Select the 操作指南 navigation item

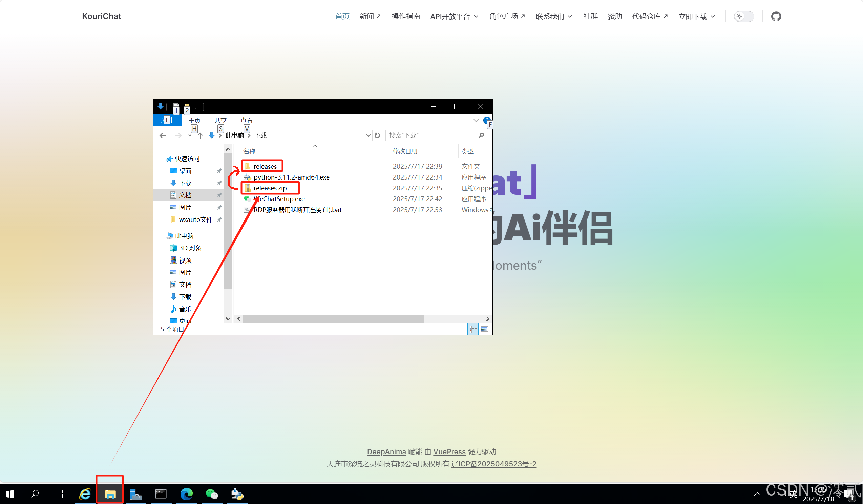tap(405, 17)
